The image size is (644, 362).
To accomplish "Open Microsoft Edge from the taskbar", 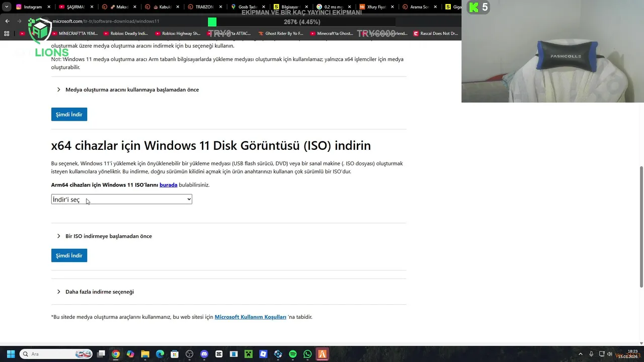I will (160, 354).
